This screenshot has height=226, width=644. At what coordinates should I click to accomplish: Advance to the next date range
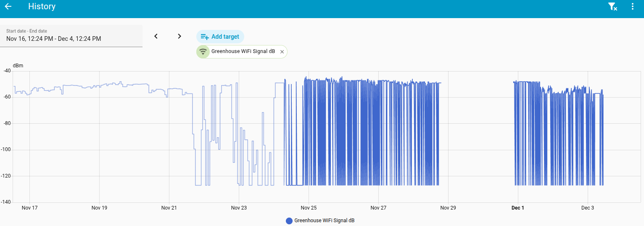[179, 36]
